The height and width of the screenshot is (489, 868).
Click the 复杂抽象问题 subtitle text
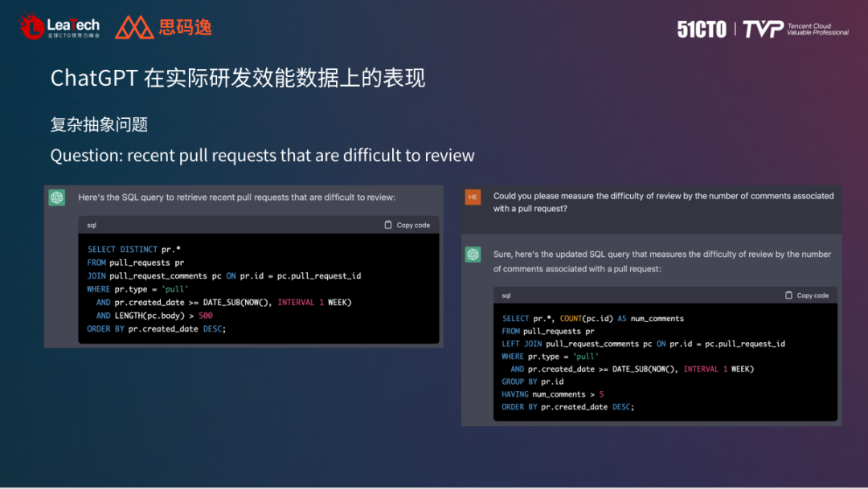tap(99, 124)
